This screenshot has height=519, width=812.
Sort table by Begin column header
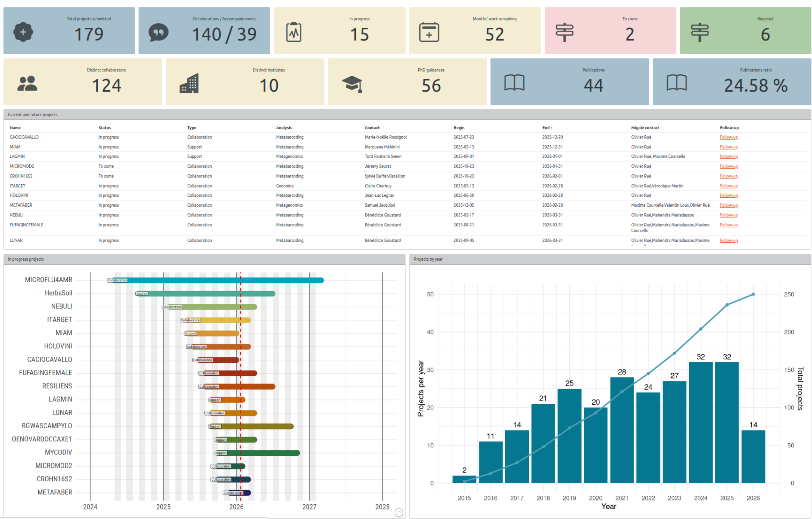point(459,128)
